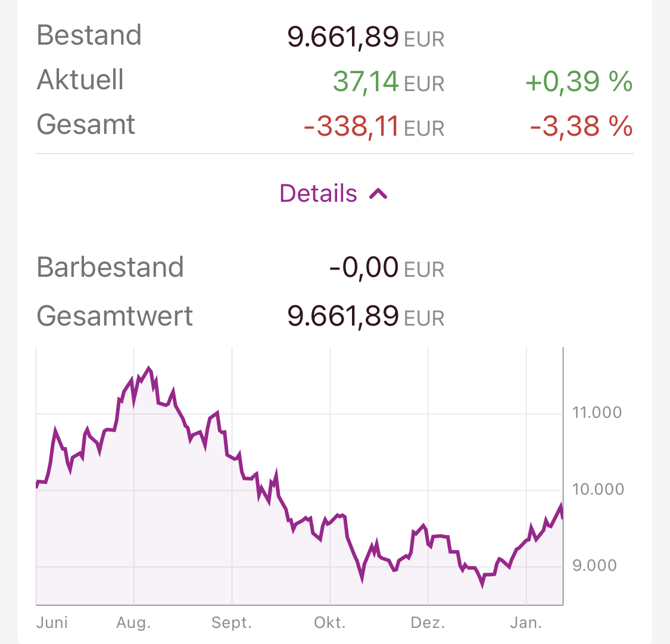Click the green 37,14 EUR value
Image resolution: width=670 pixels, height=644 pixels.
click(388, 82)
